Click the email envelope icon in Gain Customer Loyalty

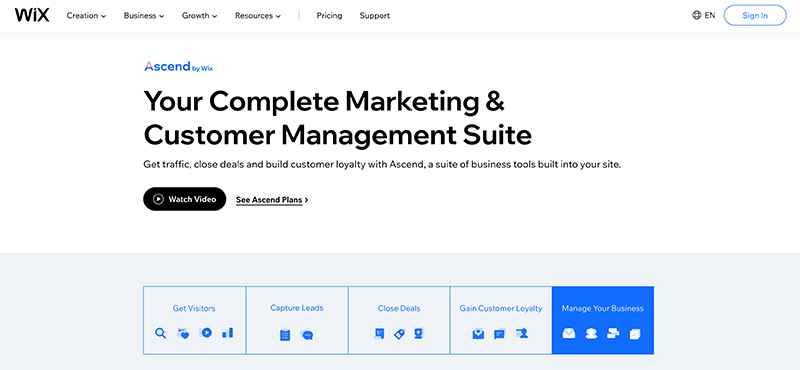pos(478,334)
